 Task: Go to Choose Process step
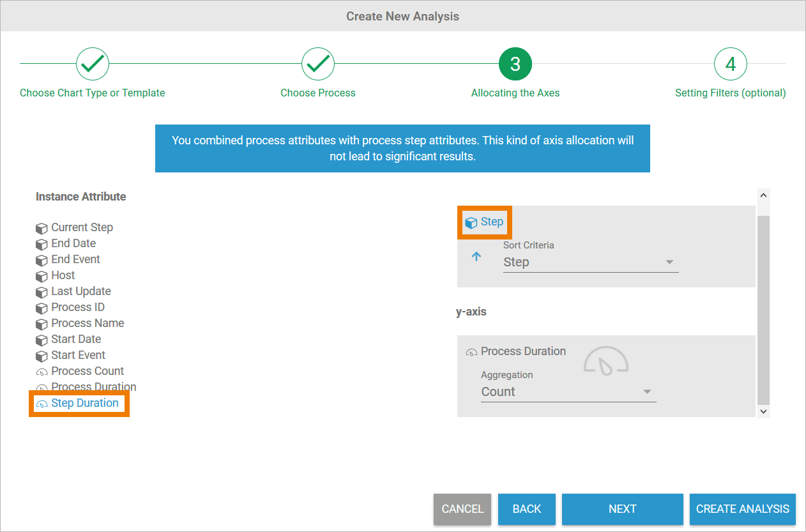coord(318,64)
